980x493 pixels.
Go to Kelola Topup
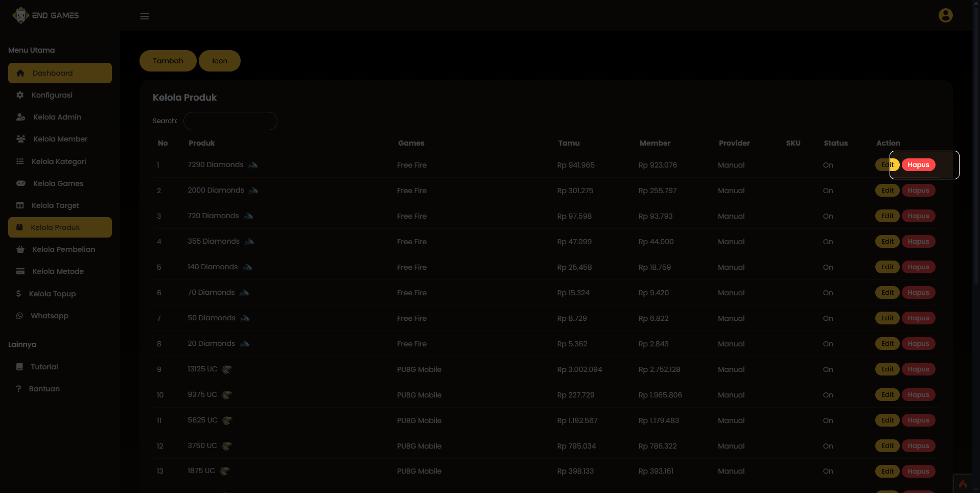[x=60, y=294]
